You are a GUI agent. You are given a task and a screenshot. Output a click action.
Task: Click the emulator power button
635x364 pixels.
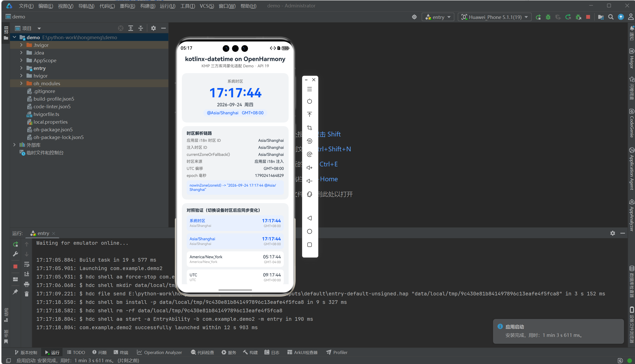click(x=310, y=101)
